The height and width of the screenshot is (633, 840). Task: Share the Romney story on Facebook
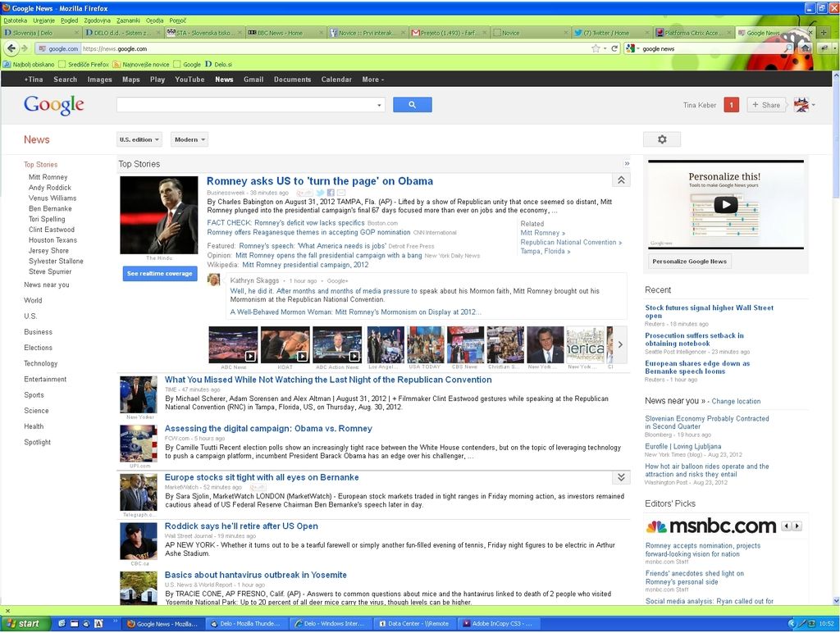click(331, 193)
